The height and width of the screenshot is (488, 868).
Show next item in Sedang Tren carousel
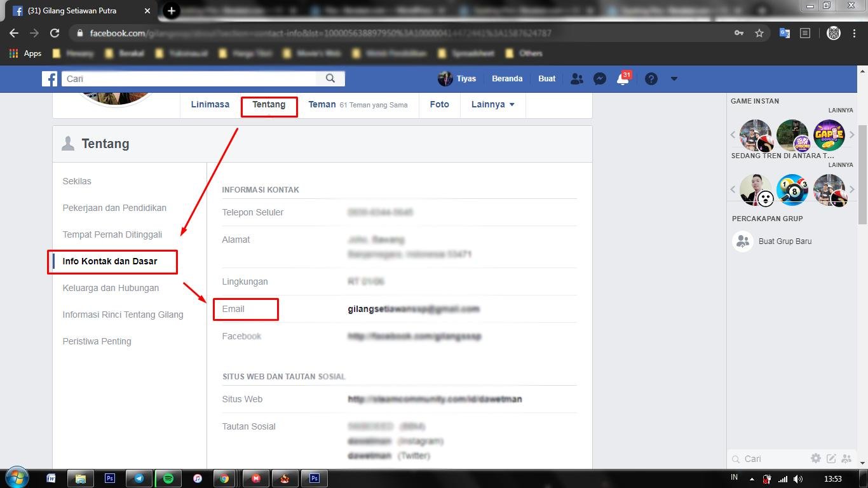pyautogui.click(x=852, y=189)
